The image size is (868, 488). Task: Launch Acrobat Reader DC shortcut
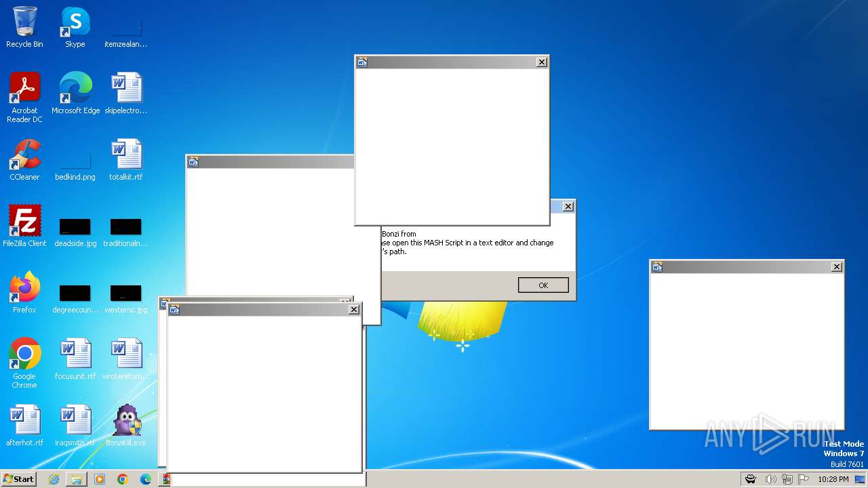point(24,97)
